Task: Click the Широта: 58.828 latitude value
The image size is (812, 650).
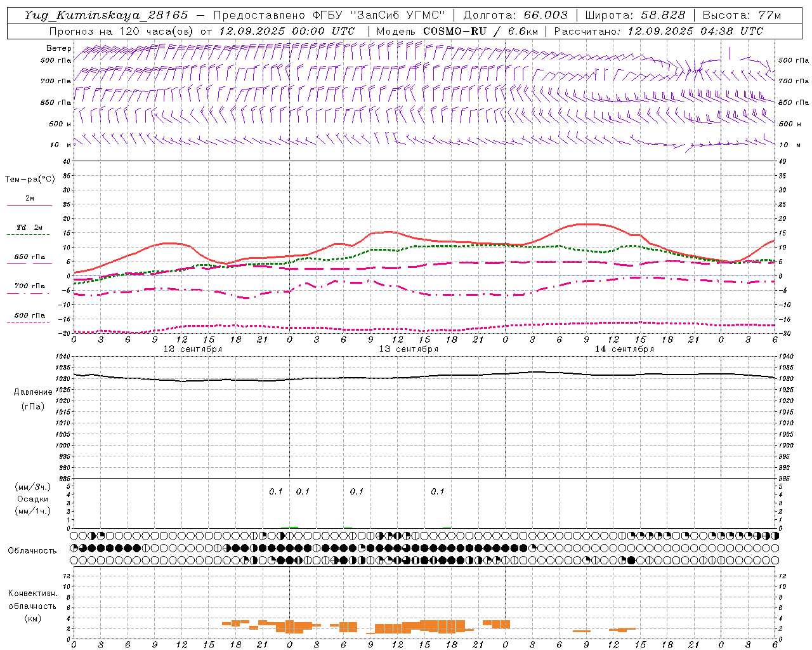Action: [x=635, y=15]
